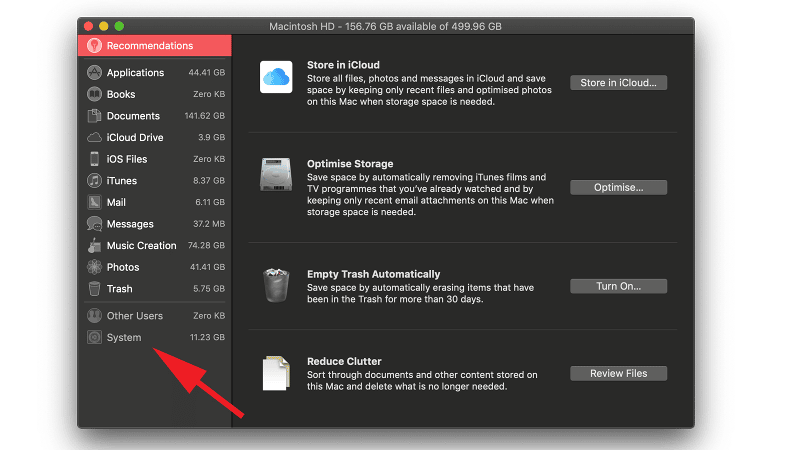Click the Books sidebar icon
This screenshot has width=800, height=450.
(x=94, y=94)
